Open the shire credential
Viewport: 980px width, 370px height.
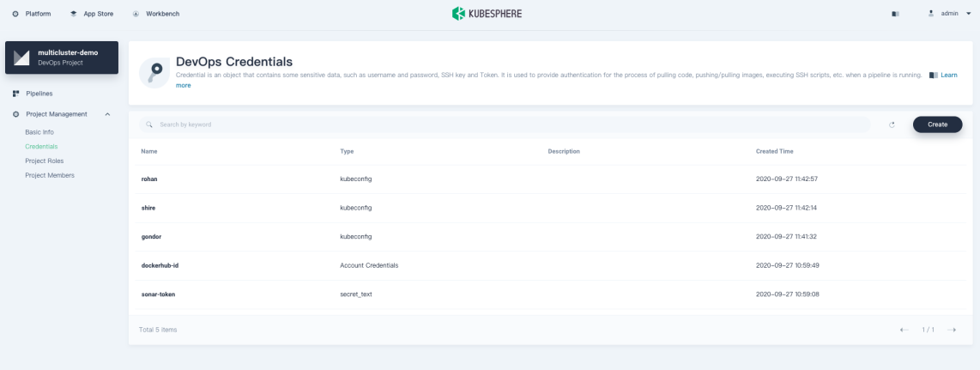click(x=148, y=208)
